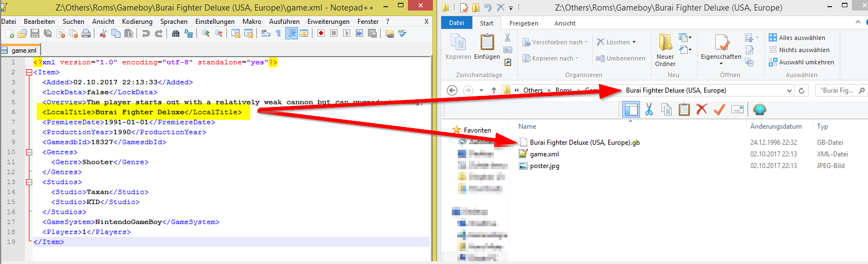Open the Datei menu in Notepad++

coord(9,21)
